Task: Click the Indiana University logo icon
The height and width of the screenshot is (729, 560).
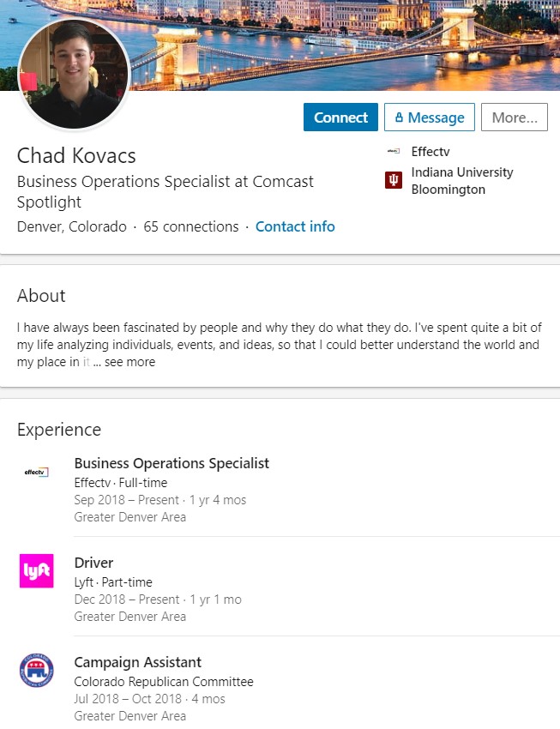Action: pyautogui.click(x=394, y=180)
